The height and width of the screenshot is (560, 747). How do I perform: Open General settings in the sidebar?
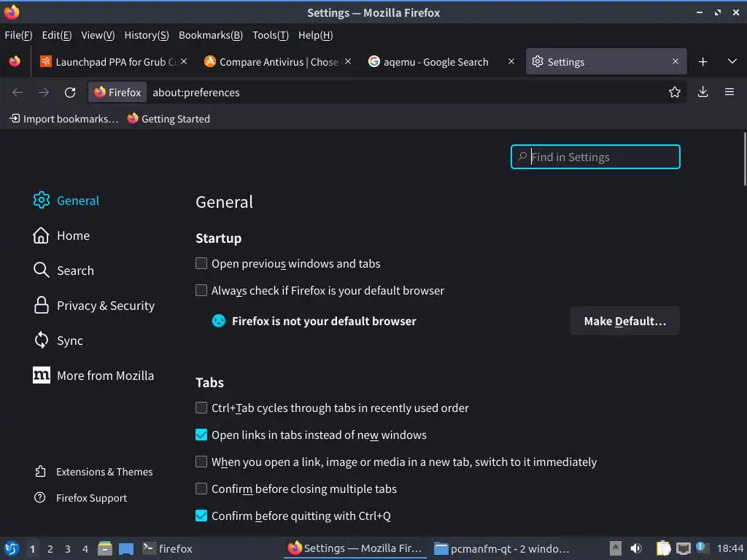click(x=66, y=201)
